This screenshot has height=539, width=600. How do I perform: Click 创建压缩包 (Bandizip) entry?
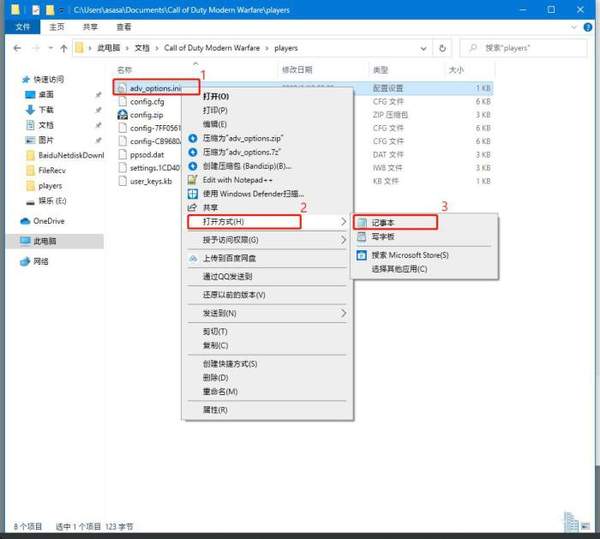click(267, 166)
